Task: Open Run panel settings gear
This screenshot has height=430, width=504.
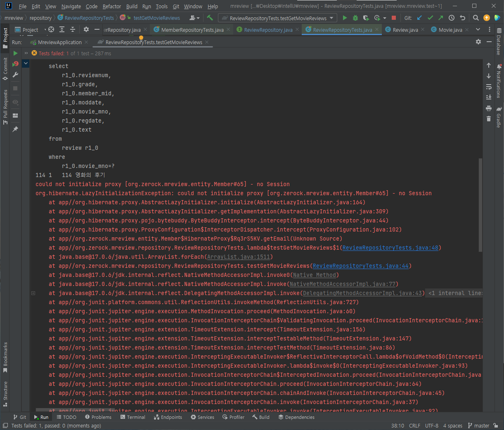Action: pyautogui.click(x=478, y=42)
